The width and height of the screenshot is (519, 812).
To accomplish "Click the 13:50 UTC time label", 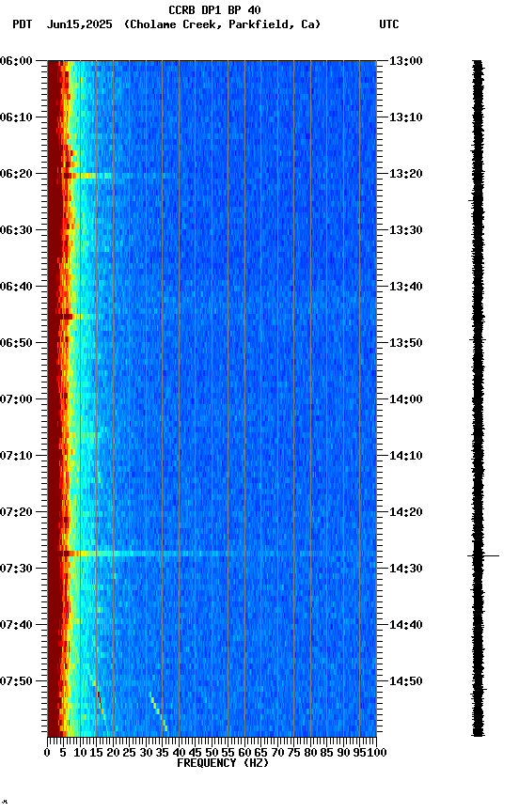I will coord(406,343).
